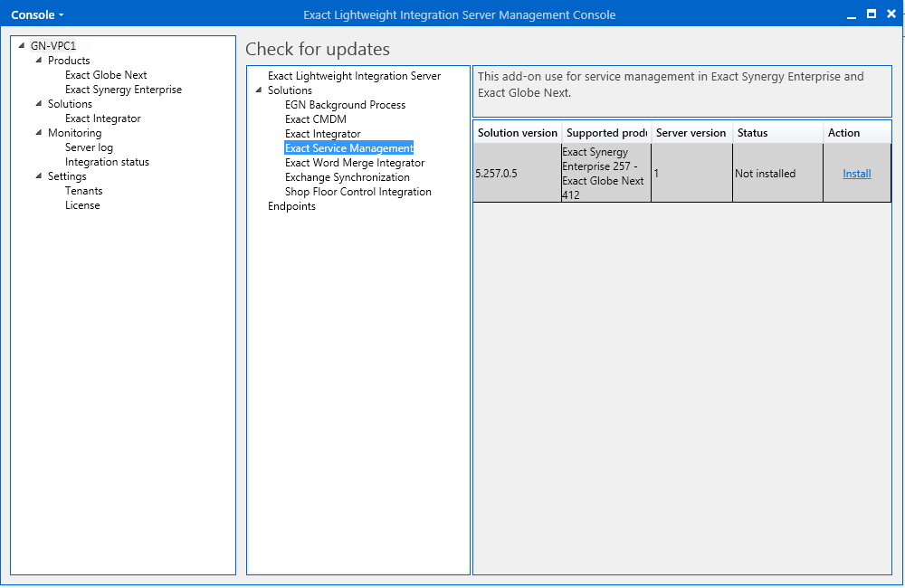Select Shop Floor Control Integration
The image size is (905, 588).
tap(357, 192)
